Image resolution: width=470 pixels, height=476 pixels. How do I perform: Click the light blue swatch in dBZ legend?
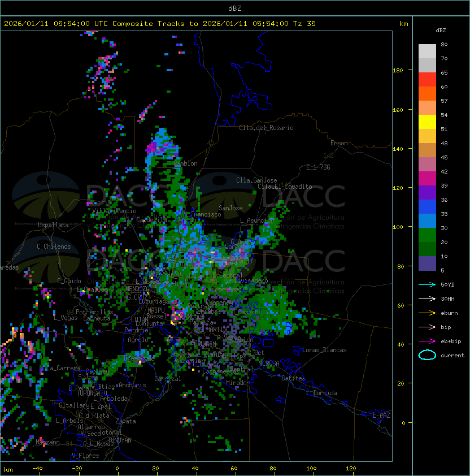click(427, 221)
